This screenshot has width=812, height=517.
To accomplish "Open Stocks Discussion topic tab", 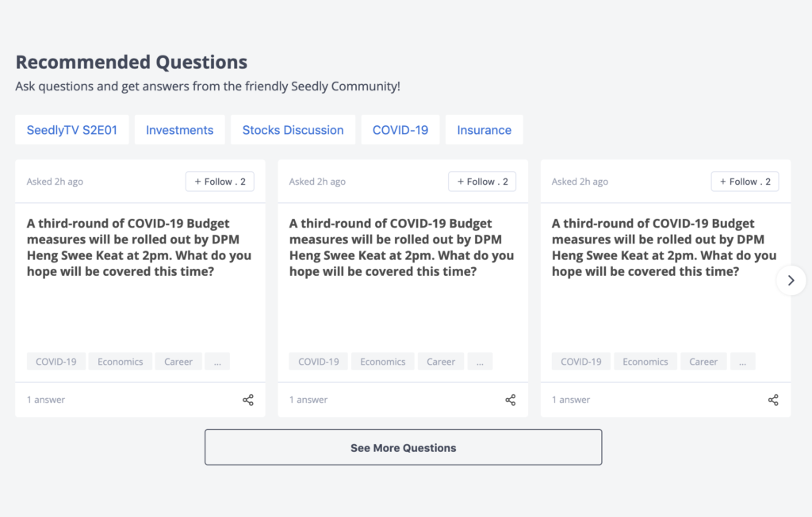I will pyautogui.click(x=293, y=130).
